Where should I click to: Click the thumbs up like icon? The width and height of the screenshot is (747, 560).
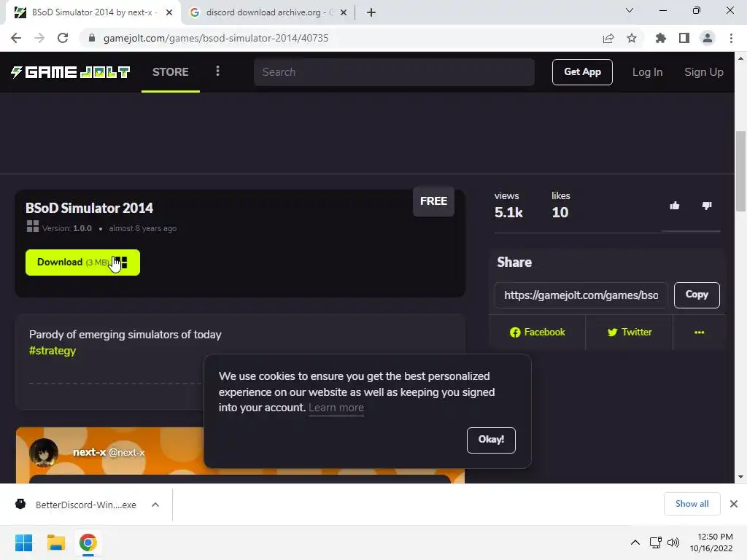[675, 206]
